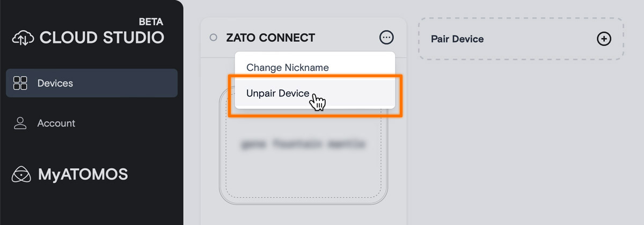Click the ZATO CONNECT card header bar

click(x=303, y=37)
